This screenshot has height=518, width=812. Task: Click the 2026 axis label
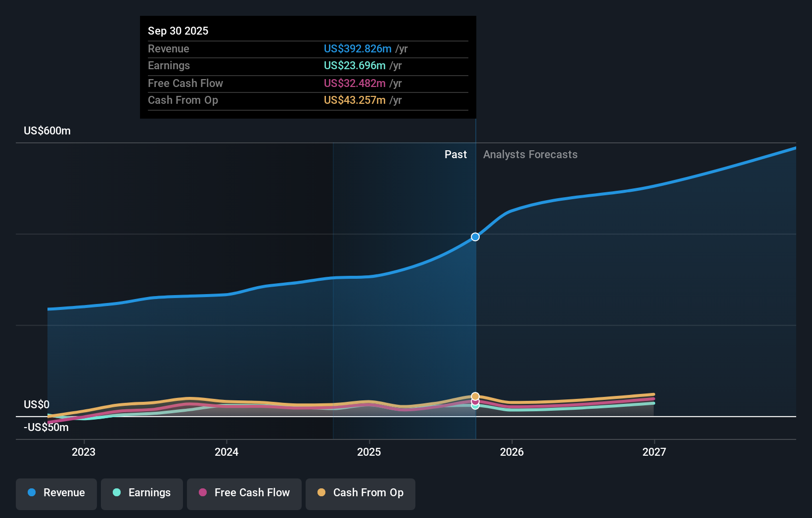point(512,451)
